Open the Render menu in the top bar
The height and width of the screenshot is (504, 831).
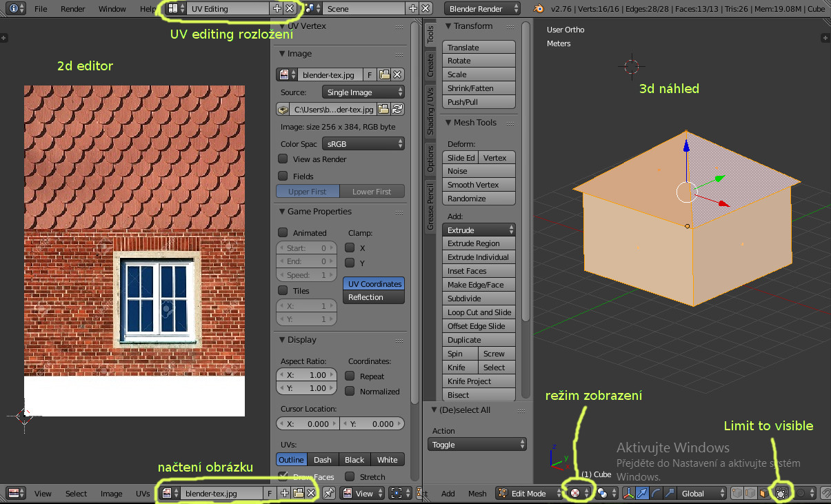click(73, 9)
